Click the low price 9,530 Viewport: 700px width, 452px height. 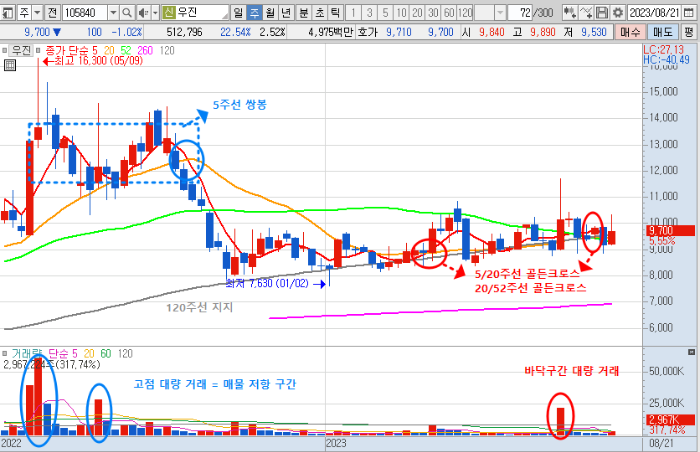594,32
